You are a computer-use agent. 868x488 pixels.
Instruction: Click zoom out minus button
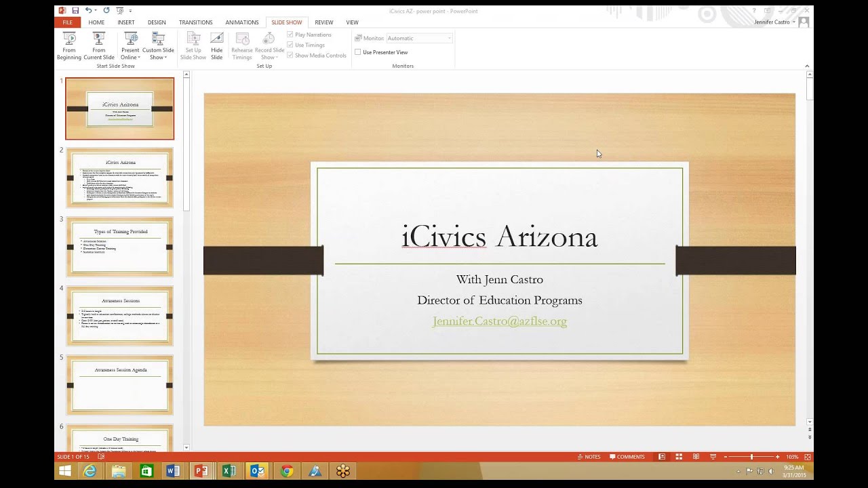pyautogui.click(x=727, y=457)
